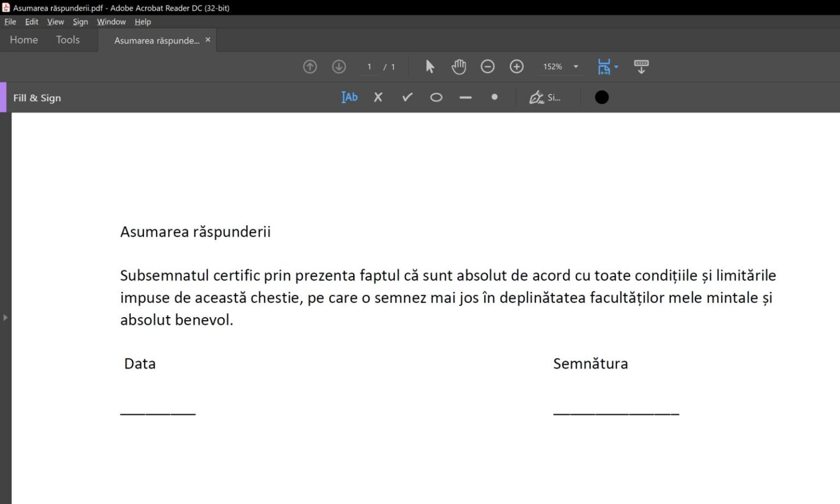The width and height of the screenshot is (840, 504).
Task: Select the line annotation tool
Action: (465, 97)
